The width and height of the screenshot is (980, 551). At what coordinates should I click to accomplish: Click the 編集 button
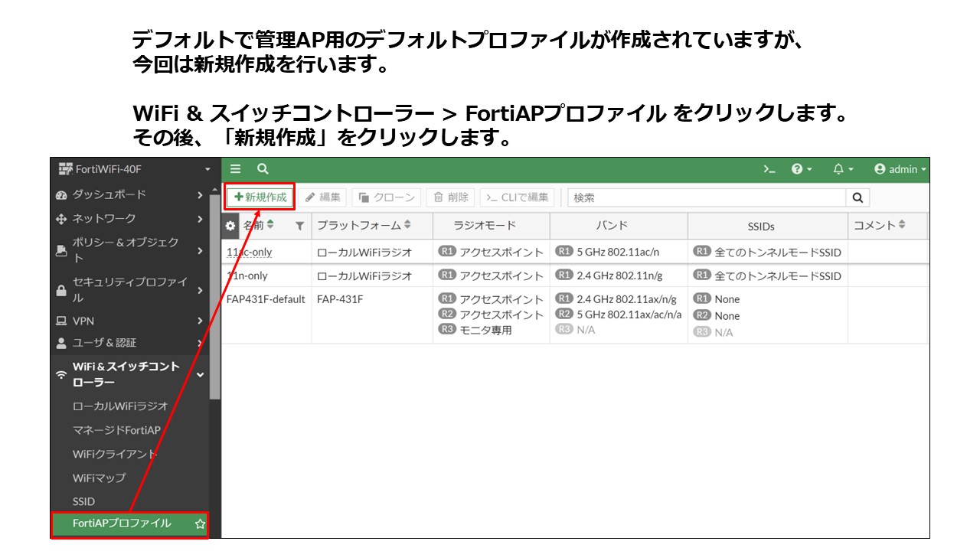(322, 197)
